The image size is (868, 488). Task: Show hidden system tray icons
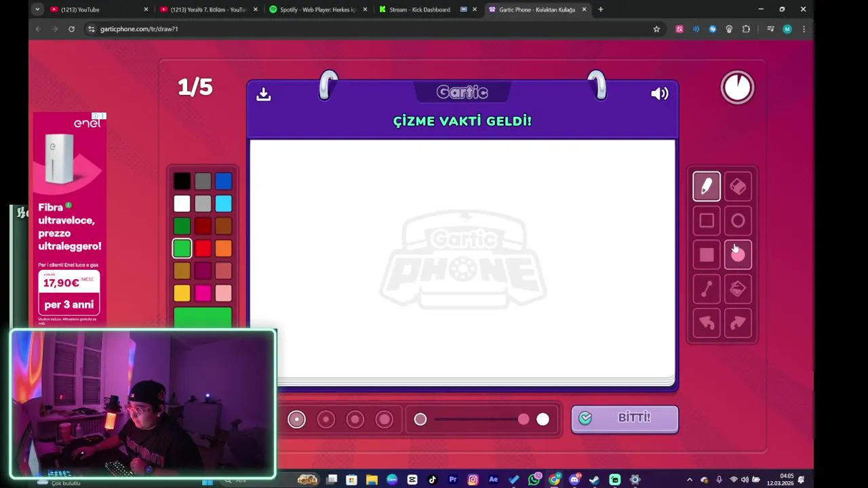point(690,480)
